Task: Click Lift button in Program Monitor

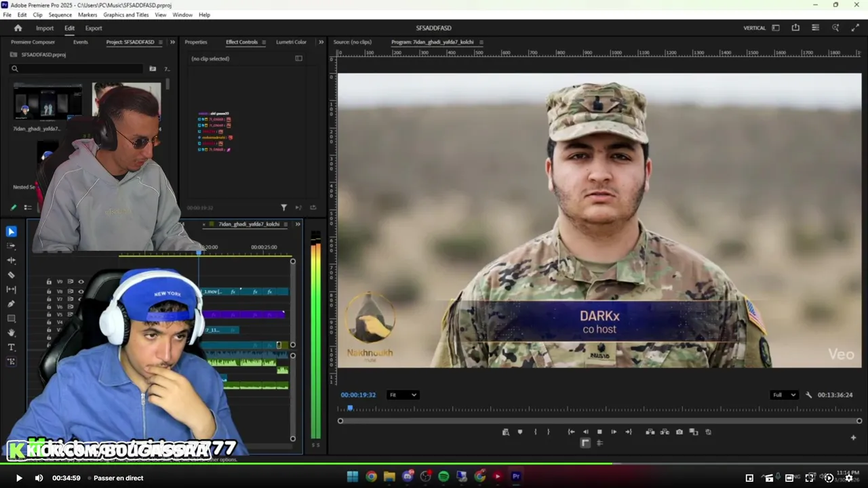Action: tap(650, 432)
